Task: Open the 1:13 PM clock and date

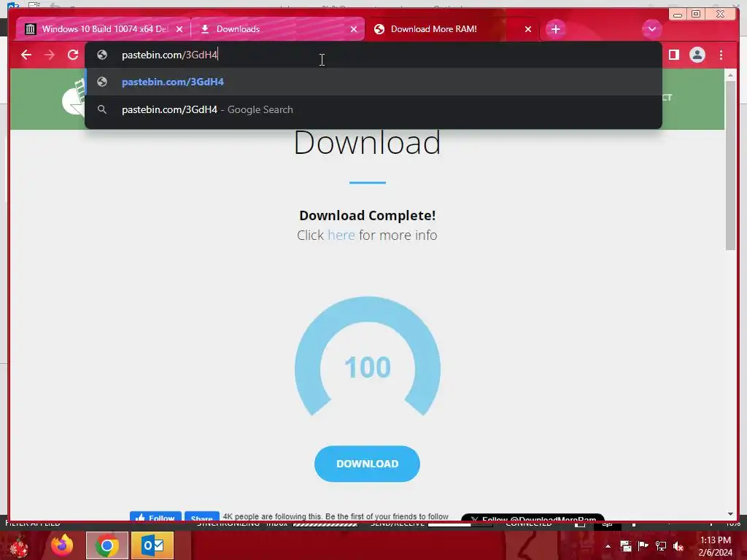Action: point(715,546)
